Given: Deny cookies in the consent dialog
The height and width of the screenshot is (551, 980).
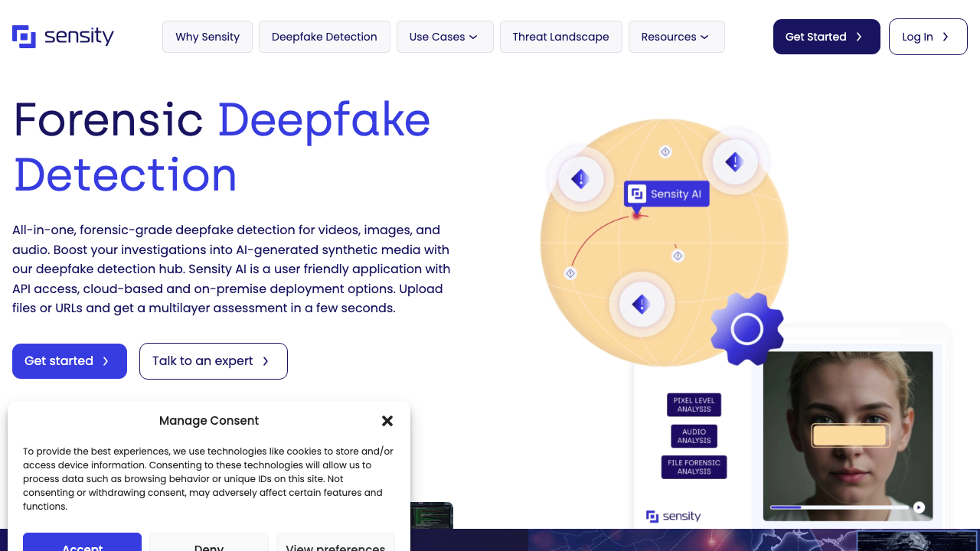Looking at the screenshot, I should click(209, 542).
